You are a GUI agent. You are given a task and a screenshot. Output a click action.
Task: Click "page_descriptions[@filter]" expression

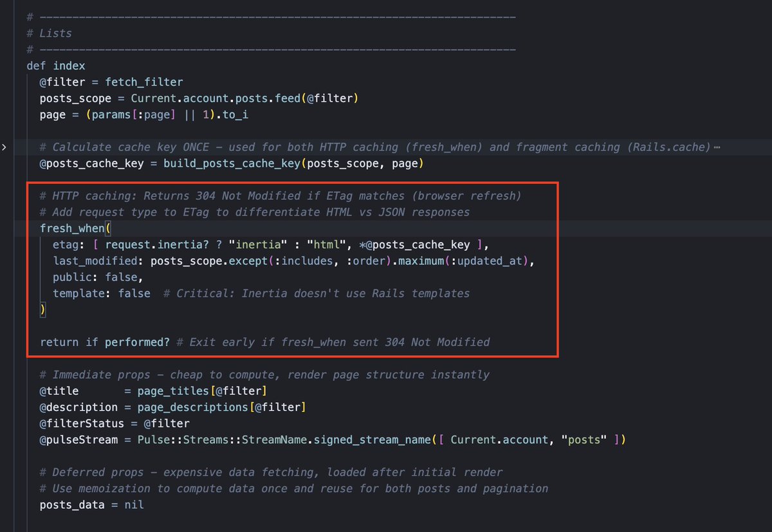(222, 407)
